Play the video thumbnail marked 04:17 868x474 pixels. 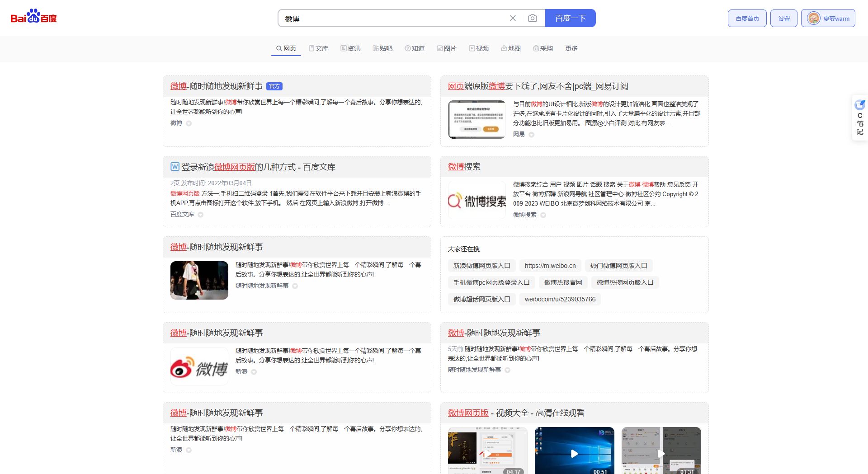pyautogui.click(x=487, y=451)
